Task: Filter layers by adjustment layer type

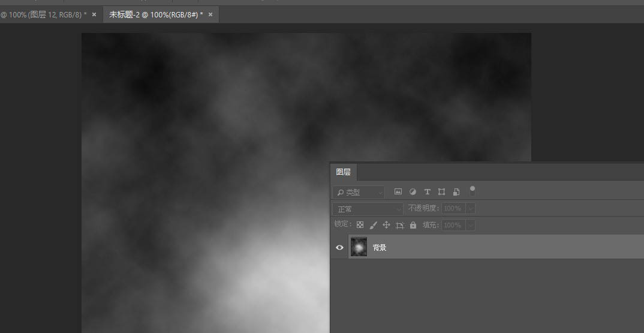Action: (x=413, y=192)
